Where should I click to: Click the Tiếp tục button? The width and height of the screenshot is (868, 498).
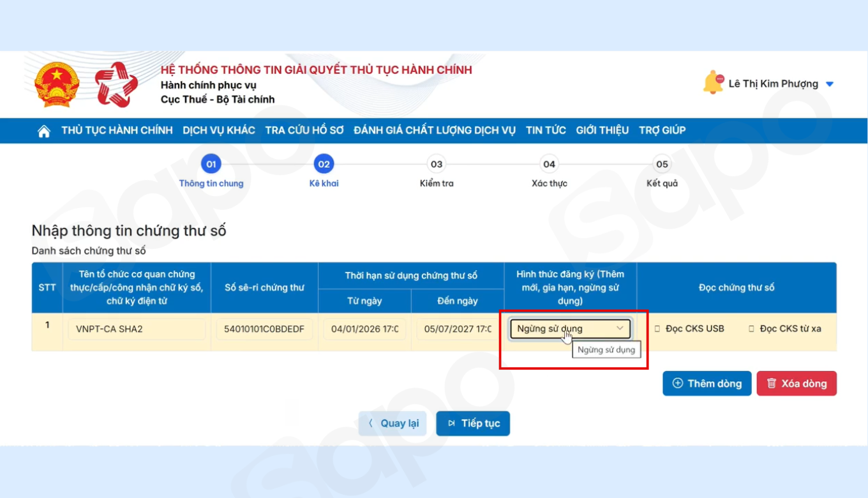(473, 423)
